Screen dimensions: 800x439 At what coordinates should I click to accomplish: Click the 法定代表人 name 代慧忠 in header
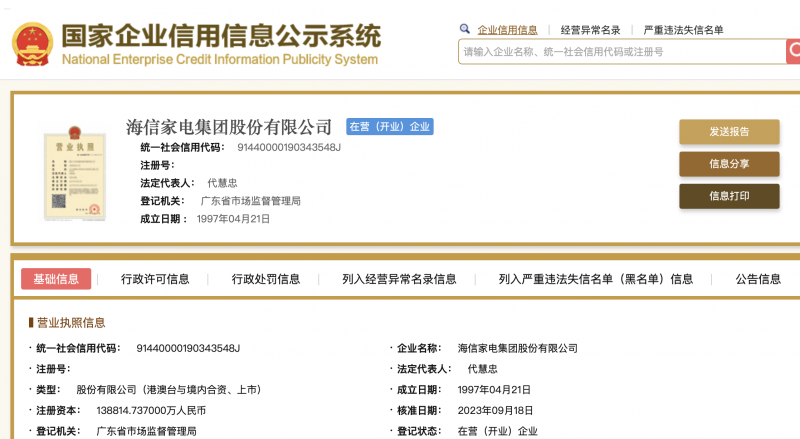point(222,183)
